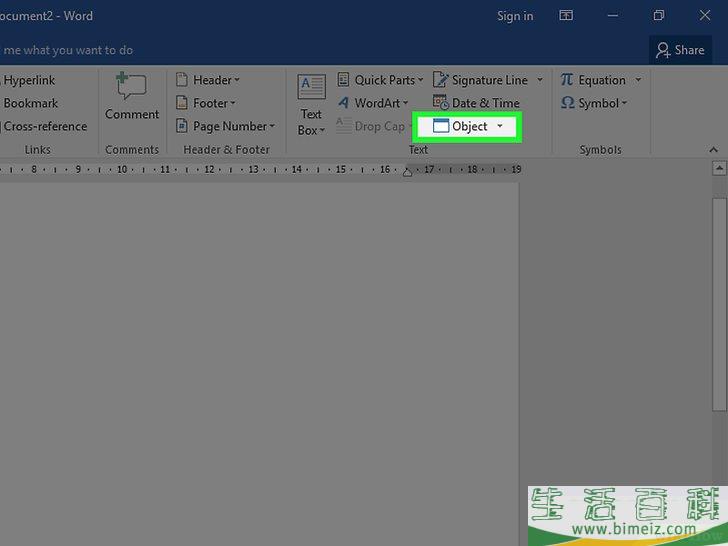Click Cross-reference in Links group
The height and width of the screenshot is (546, 728).
tap(45, 126)
